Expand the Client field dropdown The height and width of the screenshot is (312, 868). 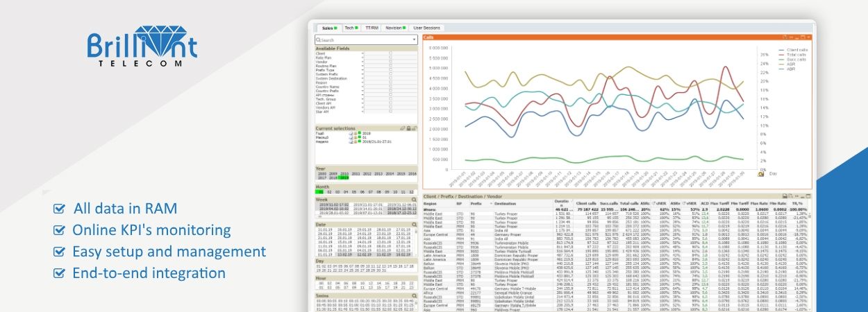(362, 53)
